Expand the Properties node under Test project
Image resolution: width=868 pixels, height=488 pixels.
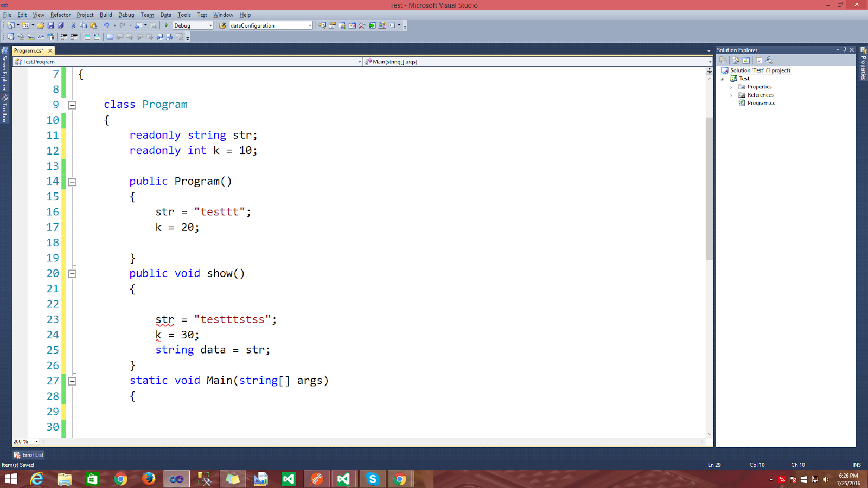point(731,86)
